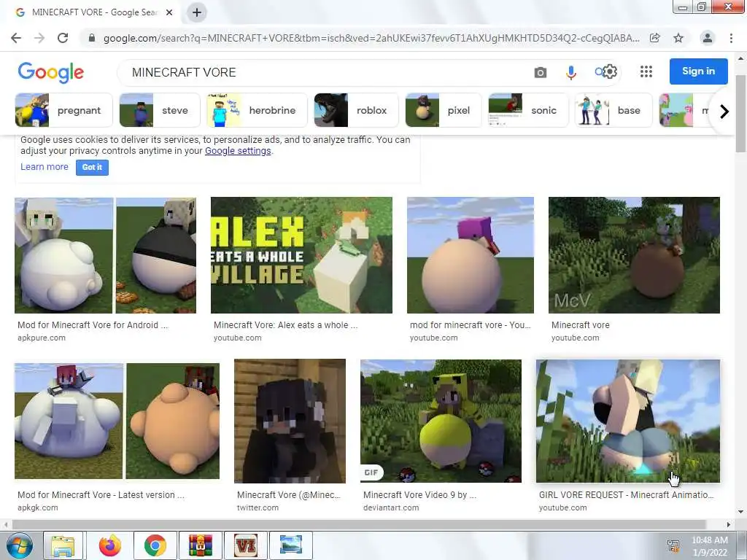
Task: Open the deviantart.com GIF thumbnail
Action: 441,421
